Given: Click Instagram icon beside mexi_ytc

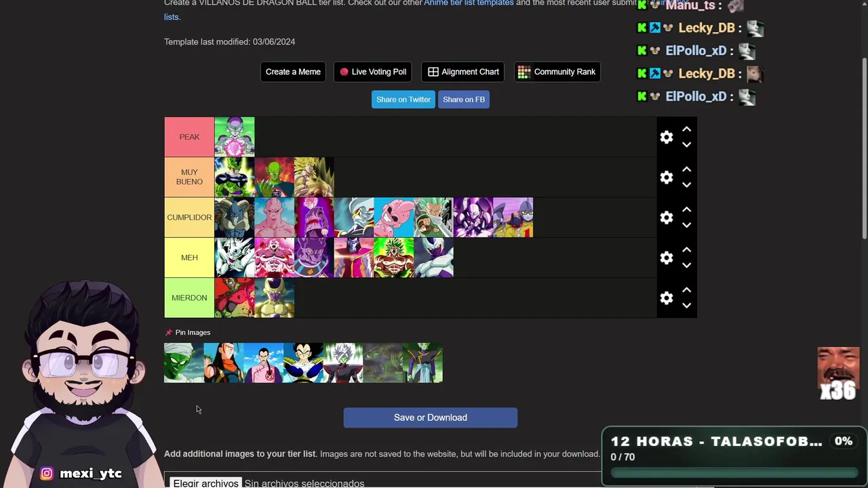Looking at the screenshot, I should point(47,474).
